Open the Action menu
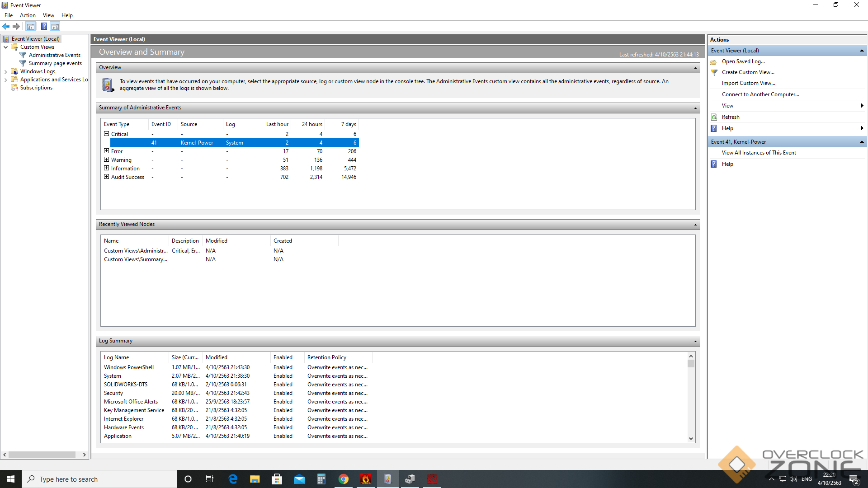This screenshot has width=868, height=488. 28,15
